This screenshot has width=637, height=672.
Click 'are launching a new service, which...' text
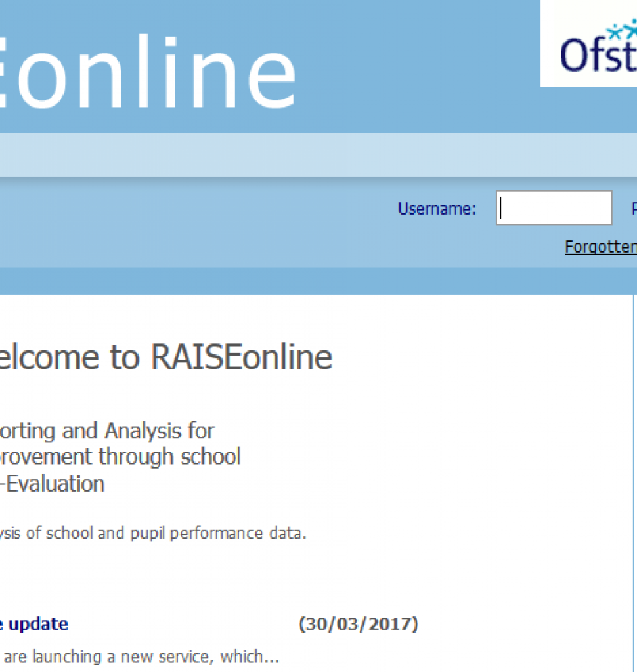click(142, 656)
